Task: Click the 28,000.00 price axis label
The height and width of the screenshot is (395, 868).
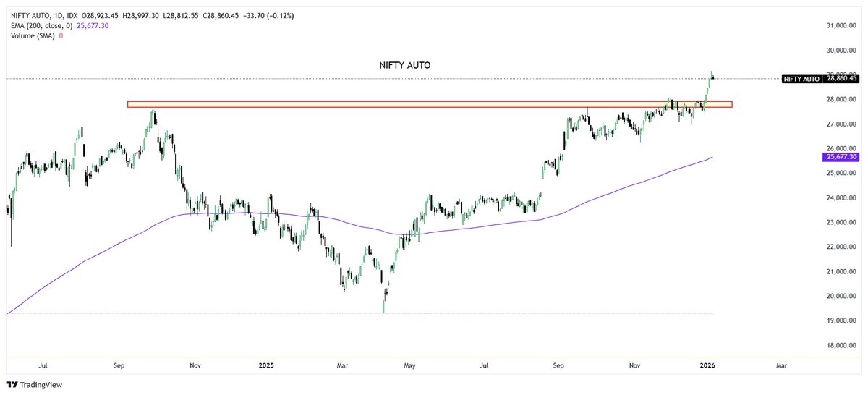Action: point(841,100)
